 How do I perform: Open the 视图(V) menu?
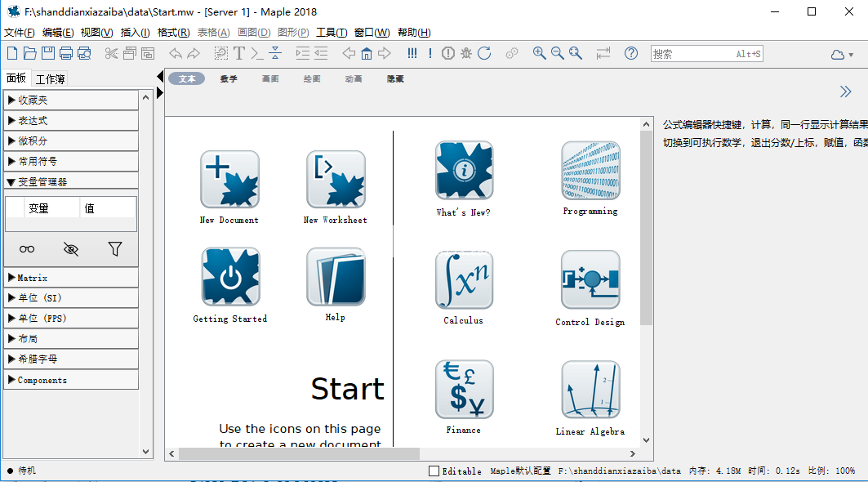tap(97, 33)
